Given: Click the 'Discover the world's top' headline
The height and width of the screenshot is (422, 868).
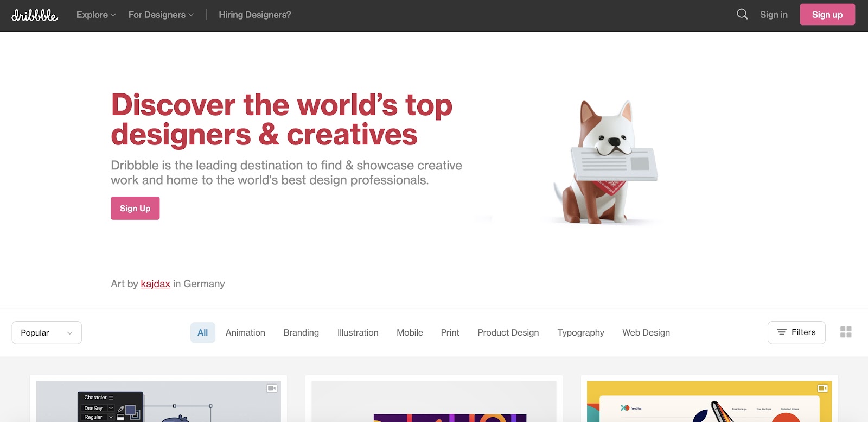Looking at the screenshot, I should [282, 105].
